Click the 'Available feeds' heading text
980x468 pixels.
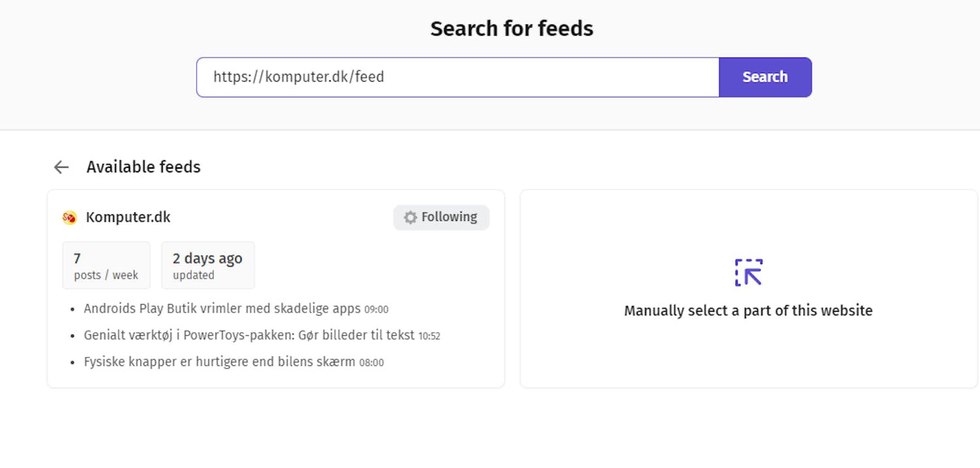click(x=143, y=167)
